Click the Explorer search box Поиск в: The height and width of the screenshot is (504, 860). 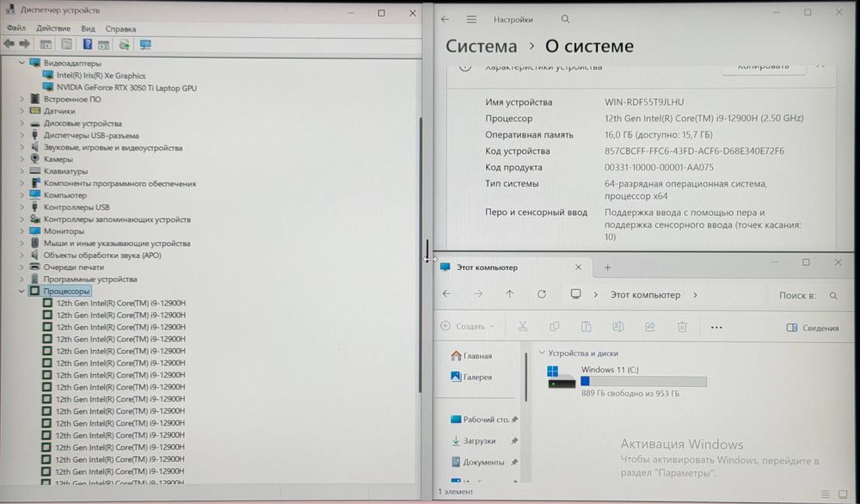(x=807, y=295)
